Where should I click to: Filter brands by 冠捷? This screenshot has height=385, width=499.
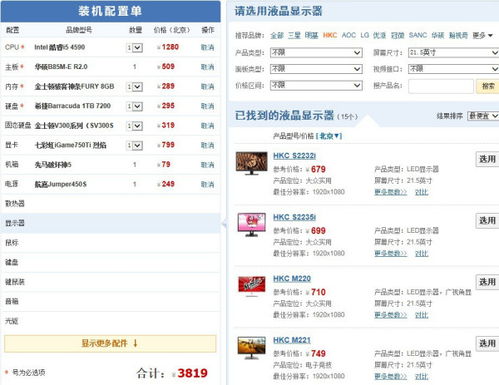pyautogui.click(x=397, y=35)
